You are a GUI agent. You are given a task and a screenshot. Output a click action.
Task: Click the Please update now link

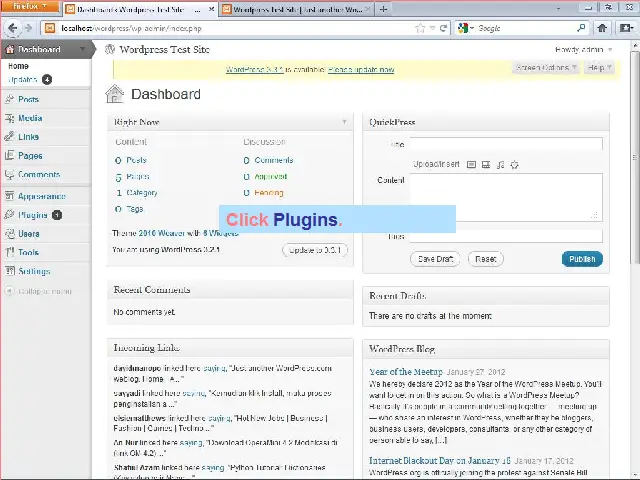tap(361, 69)
